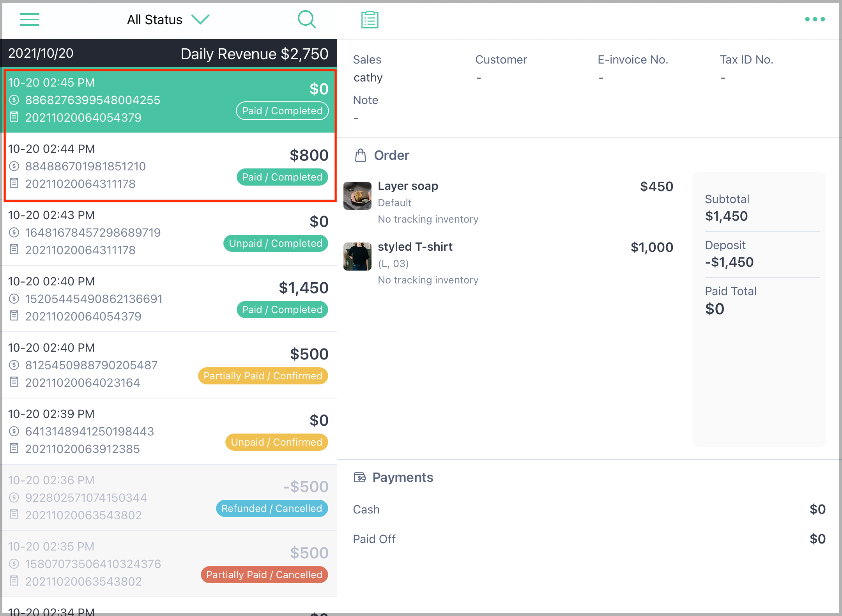The height and width of the screenshot is (616, 842).
Task: Click the Partially Paid / Confirmed badge
Action: 263,376
